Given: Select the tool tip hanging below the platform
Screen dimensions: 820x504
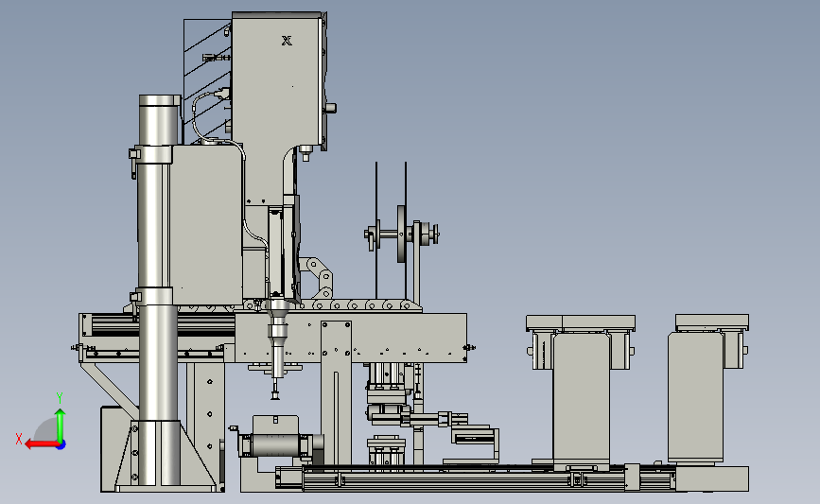Looking at the screenshot, I should 274,390.
